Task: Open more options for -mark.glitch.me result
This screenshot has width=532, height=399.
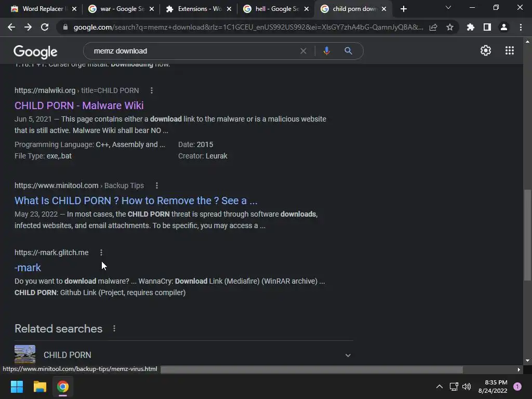Action: point(101,252)
